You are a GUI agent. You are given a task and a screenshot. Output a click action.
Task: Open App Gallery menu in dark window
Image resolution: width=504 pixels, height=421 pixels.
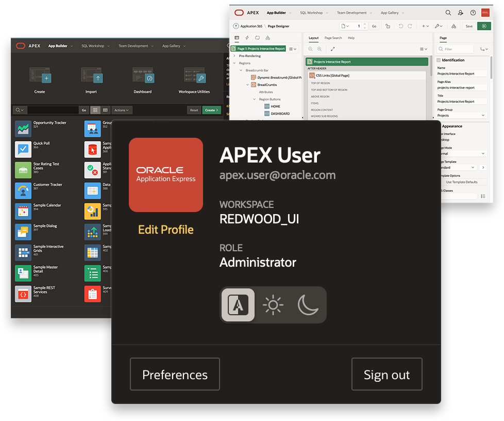click(174, 46)
